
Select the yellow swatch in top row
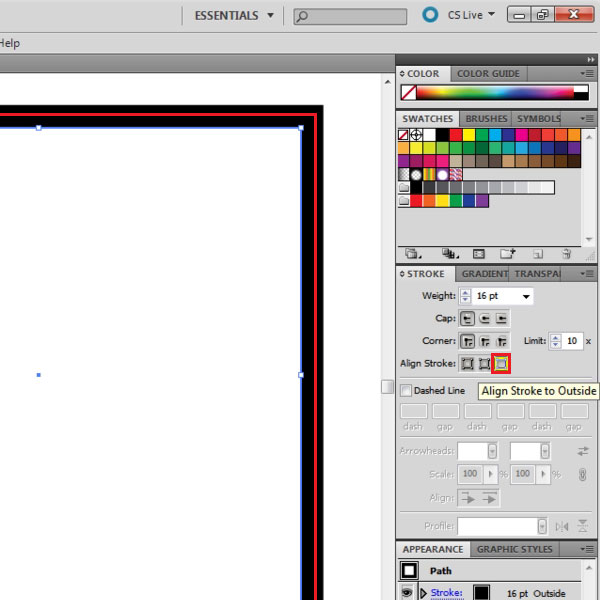pyautogui.click(x=468, y=135)
